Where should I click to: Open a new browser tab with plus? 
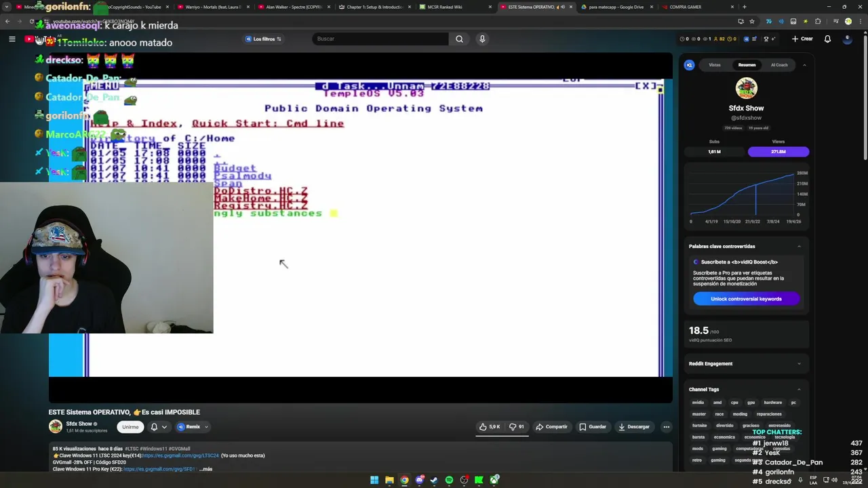[x=745, y=7]
